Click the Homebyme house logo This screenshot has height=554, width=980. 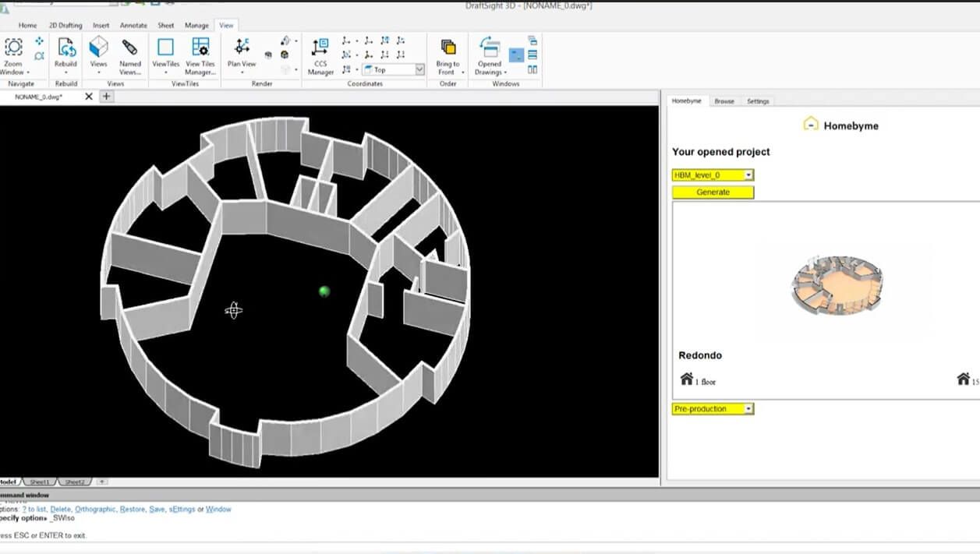[811, 123]
